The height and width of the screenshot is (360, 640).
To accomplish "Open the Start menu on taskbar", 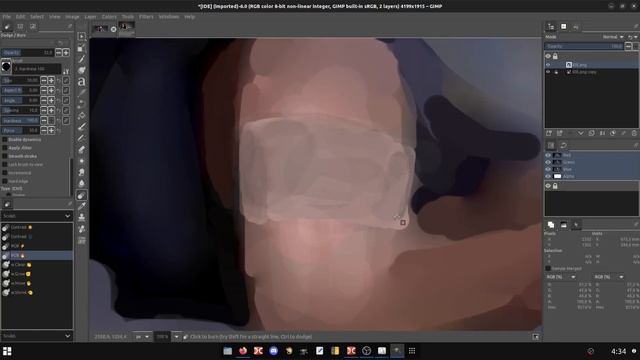I will point(7,351).
